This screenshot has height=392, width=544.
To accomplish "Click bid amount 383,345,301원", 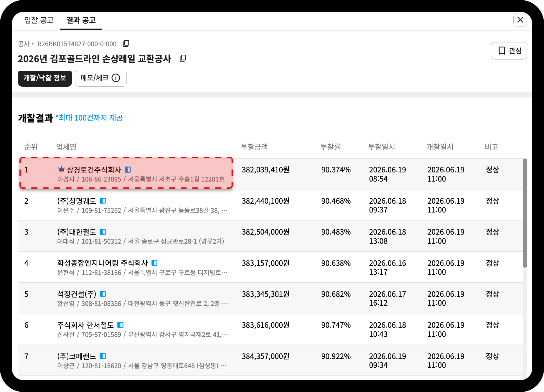I will [266, 294].
